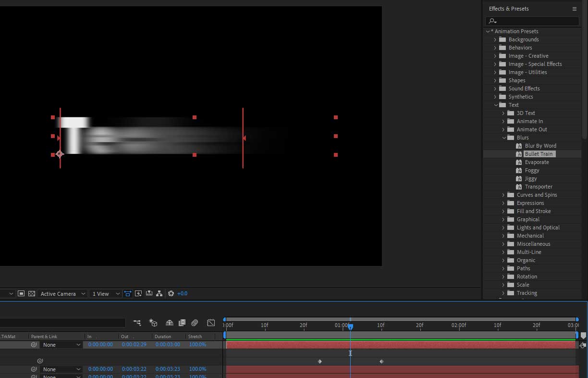Select the Image - Special Effects folder
The image size is (588, 378).
(x=535, y=64)
